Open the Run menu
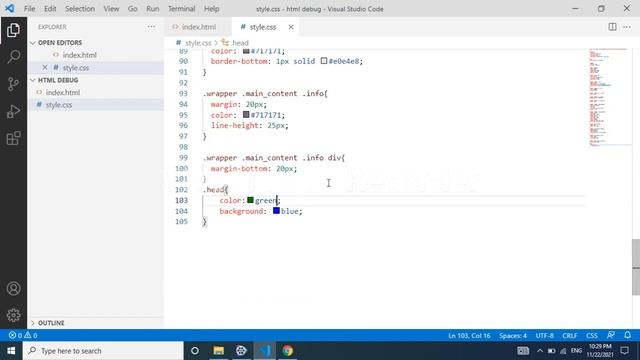Viewport: 640px width, 360px height. [x=153, y=9]
